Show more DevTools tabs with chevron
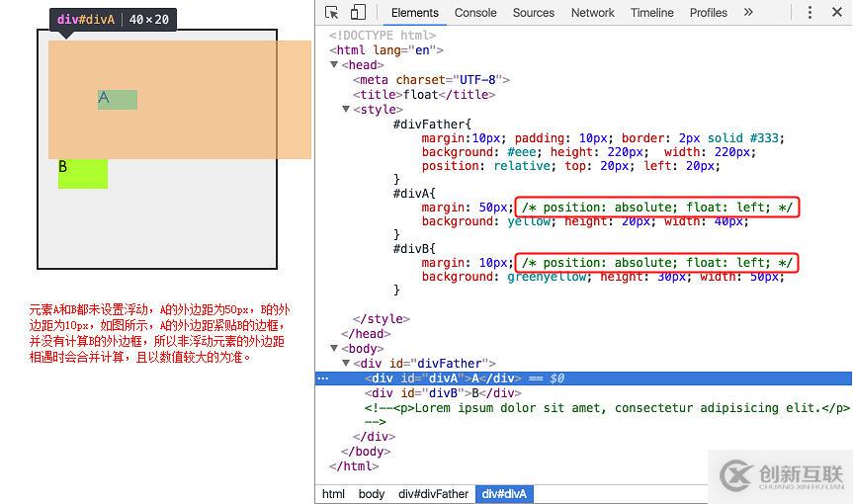The height and width of the screenshot is (504, 853). (x=748, y=12)
